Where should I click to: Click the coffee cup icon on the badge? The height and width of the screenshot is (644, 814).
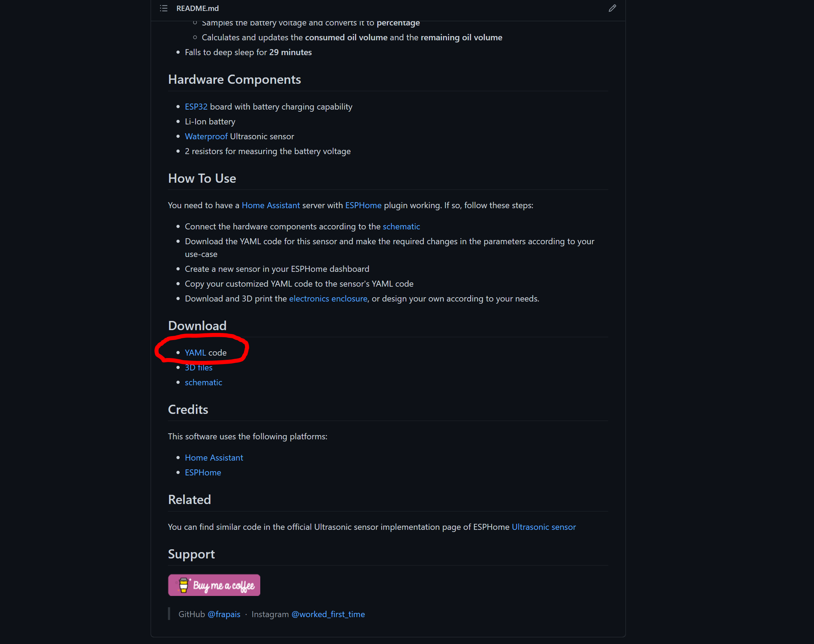point(185,585)
